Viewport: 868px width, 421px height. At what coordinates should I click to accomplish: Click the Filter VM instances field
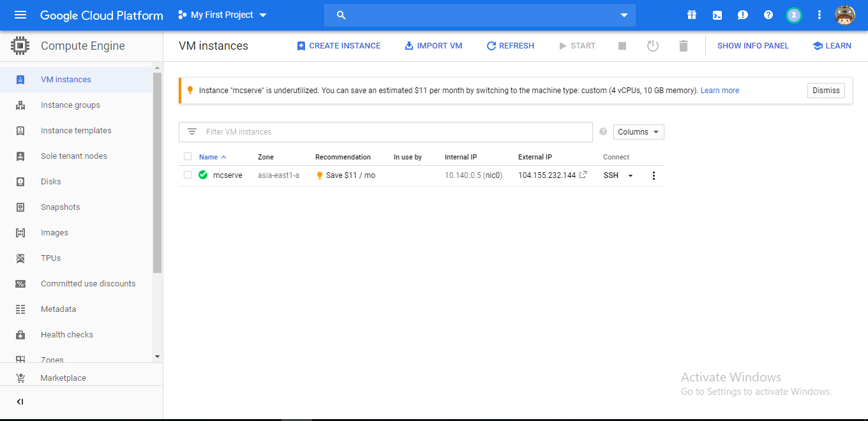[x=396, y=132]
